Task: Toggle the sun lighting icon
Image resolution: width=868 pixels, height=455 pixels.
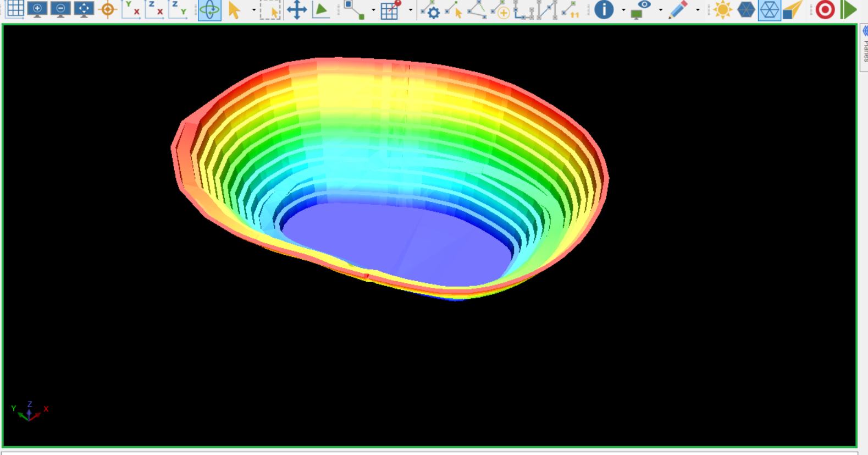Action: [722, 10]
